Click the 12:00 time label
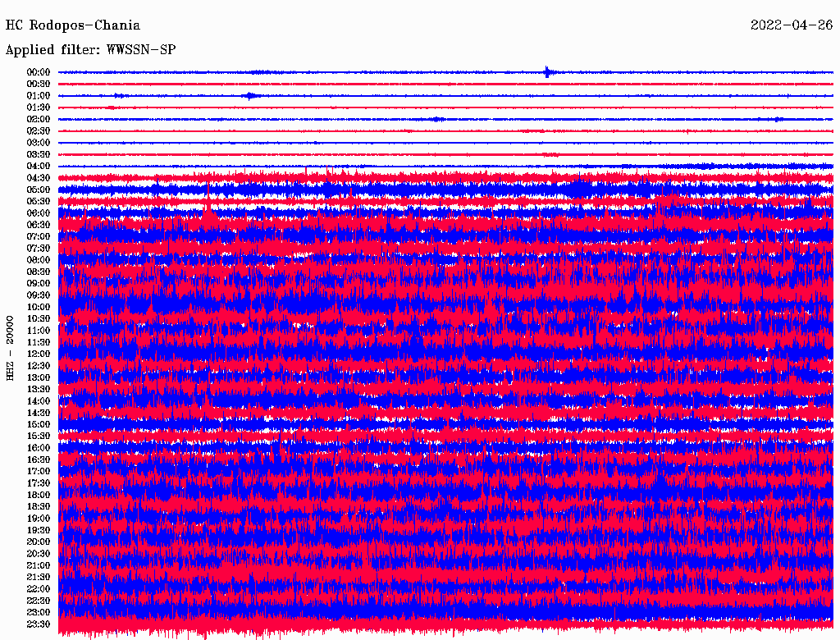The height and width of the screenshot is (640, 840). point(39,354)
